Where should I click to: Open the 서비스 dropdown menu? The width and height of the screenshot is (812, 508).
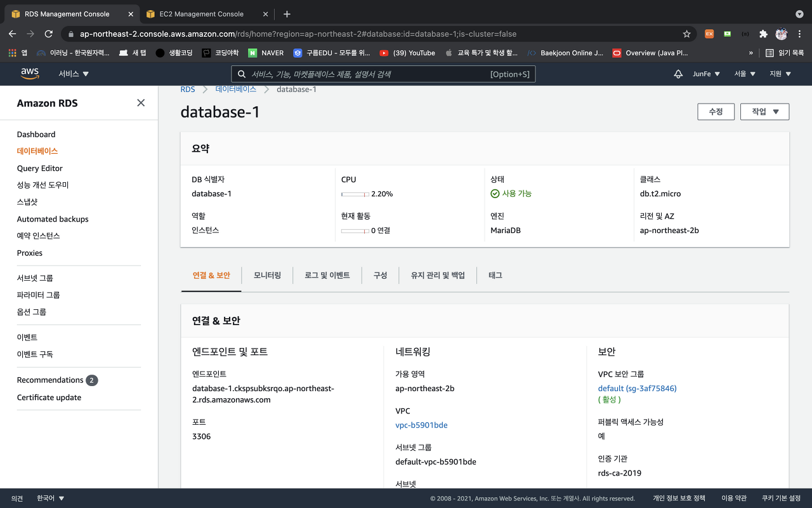(x=74, y=74)
